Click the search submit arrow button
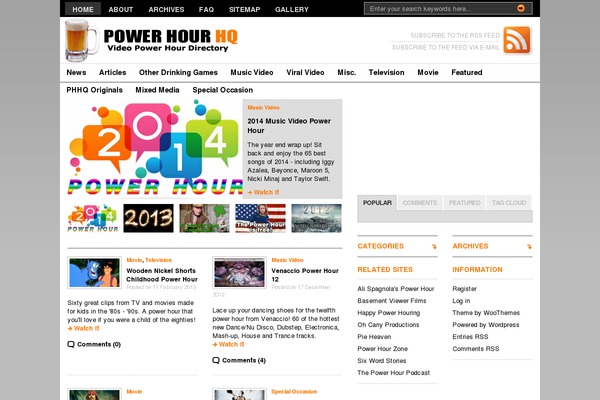Viewport: 600px width, 400px height. [521, 8]
